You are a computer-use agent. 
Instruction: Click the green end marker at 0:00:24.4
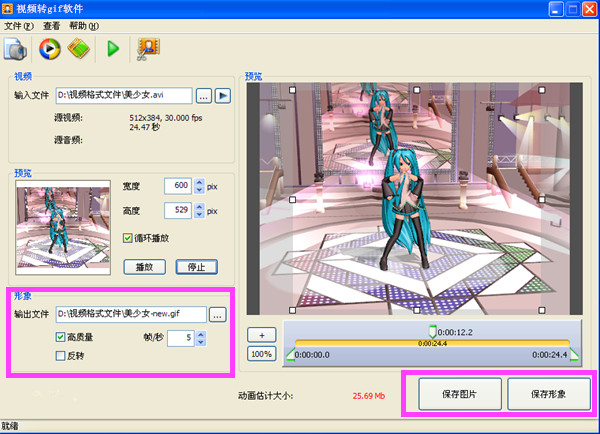[x=574, y=354]
